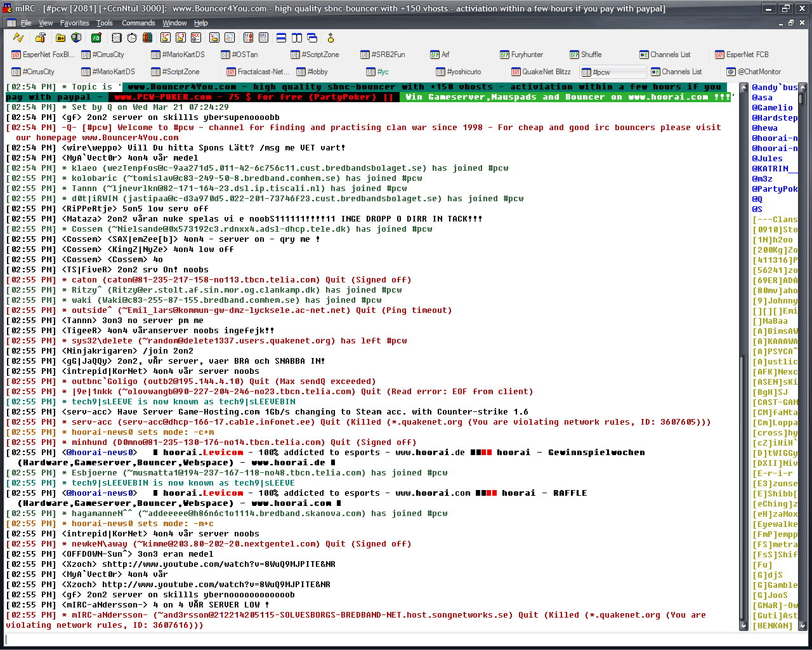This screenshot has width=812, height=650.
Task: Click the Connect lightning bolt icon
Action: (18, 38)
